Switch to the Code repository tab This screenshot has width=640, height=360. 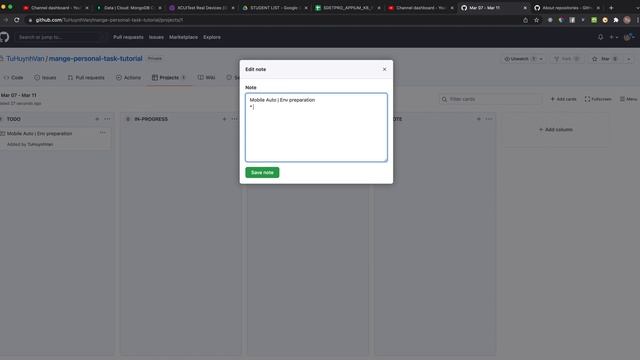(13, 78)
